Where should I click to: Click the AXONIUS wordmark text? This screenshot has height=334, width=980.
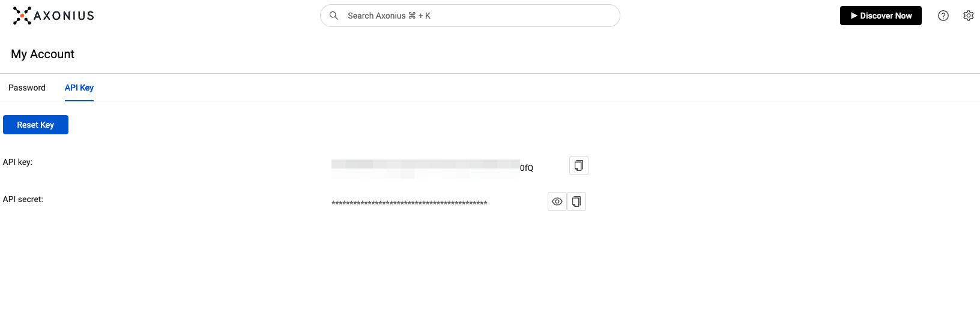tap(64, 16)
